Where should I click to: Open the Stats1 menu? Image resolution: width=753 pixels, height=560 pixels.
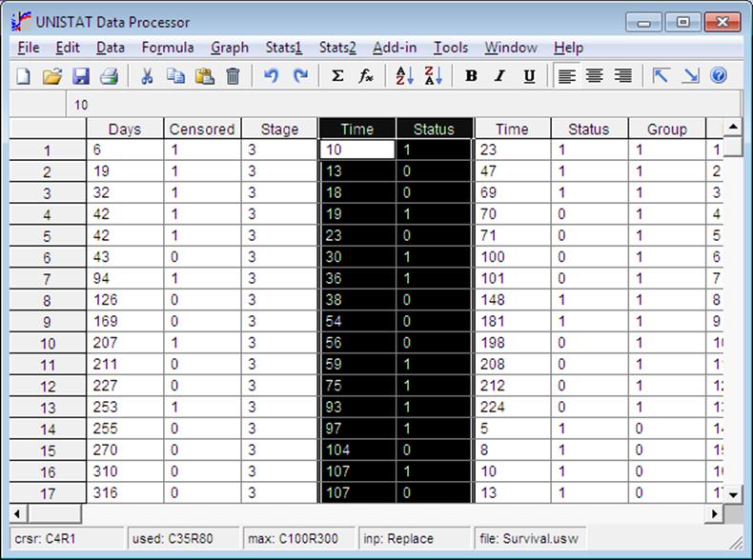pyautogui.click(x=284, y=48)
